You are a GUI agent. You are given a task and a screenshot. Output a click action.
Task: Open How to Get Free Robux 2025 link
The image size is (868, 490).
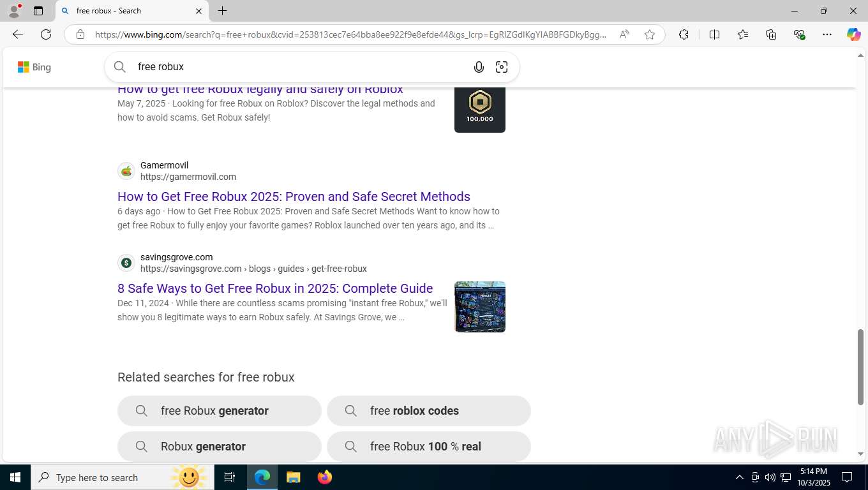(x=294, y=197)
